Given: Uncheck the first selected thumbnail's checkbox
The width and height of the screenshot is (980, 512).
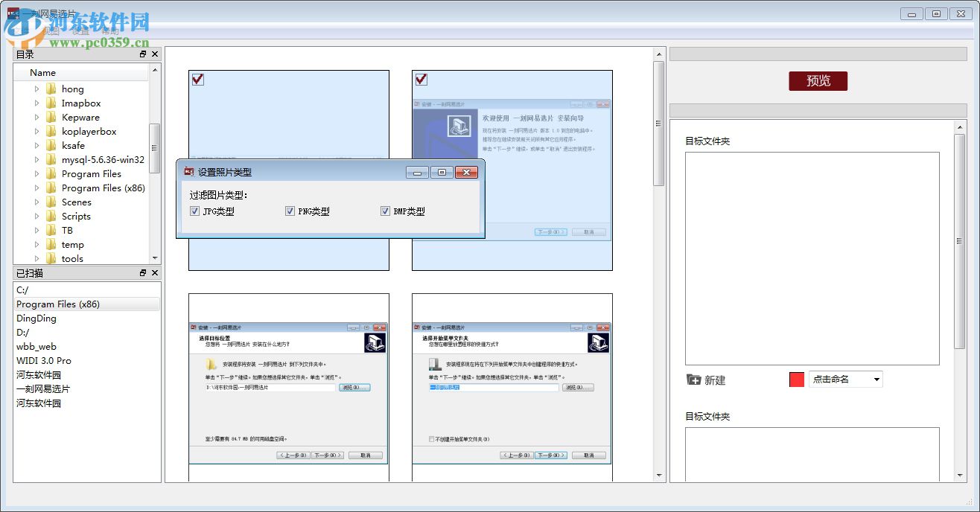Looking at the screenshot, I should [x=197, y=79].
